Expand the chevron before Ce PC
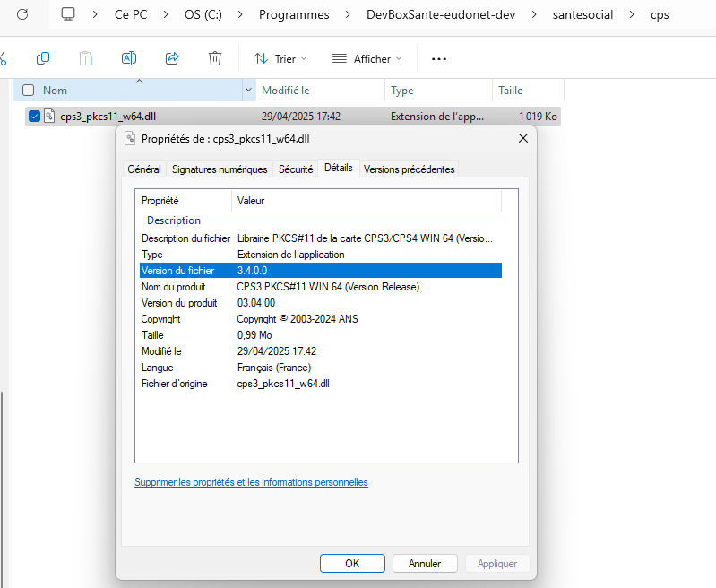This screenshot has height=588, width=716. (x=95, y=14)
